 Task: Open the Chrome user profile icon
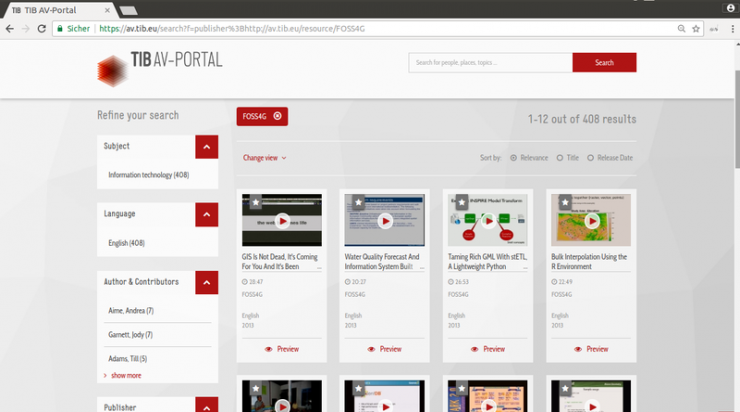tap(731, 8)
